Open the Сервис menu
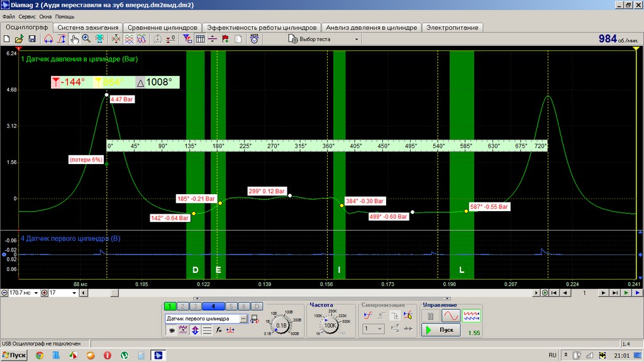Viewport: 644px width, 362px height. 27,17
